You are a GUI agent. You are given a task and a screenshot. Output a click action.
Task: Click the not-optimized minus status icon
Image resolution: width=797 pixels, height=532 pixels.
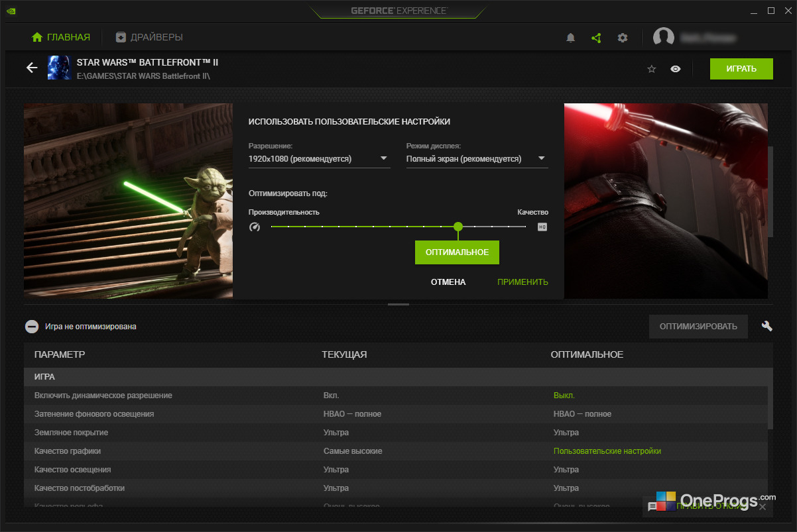tap(32, 327)
